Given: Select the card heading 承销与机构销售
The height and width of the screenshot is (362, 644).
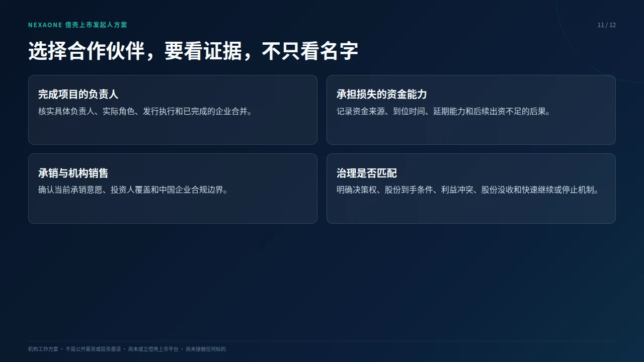Looking at the screenshot, I should [x=73, y=173].
